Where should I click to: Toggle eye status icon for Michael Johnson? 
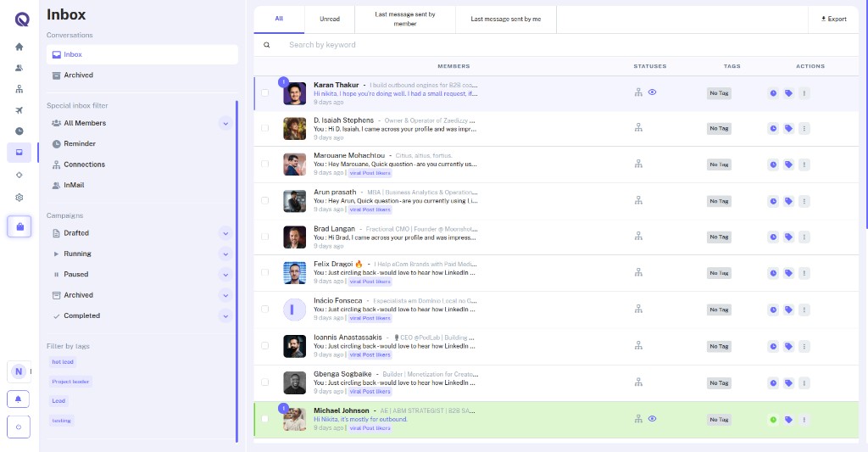pos(652,419)
